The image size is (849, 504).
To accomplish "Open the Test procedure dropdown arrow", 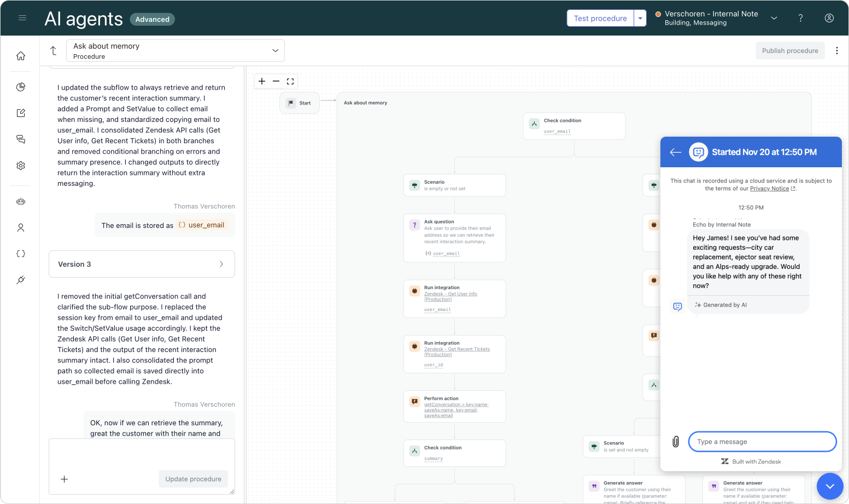I will [640, 18].
